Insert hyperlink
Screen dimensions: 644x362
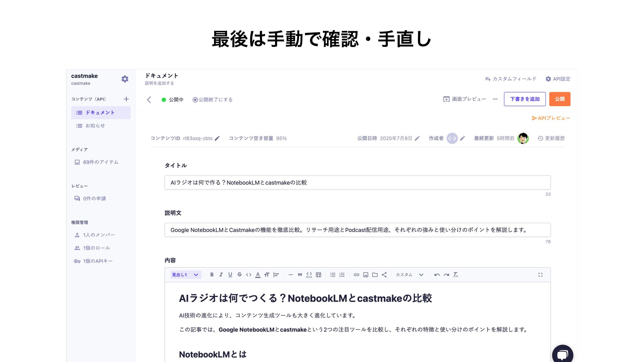click(356, 275)
